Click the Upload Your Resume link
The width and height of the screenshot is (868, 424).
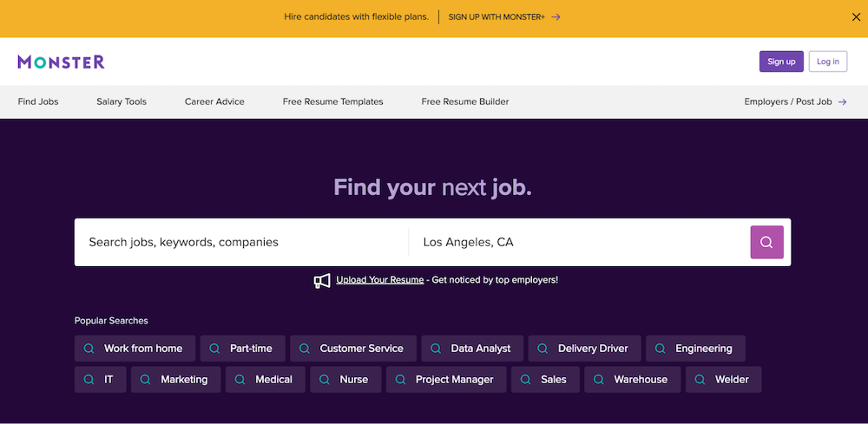(380, 280)
